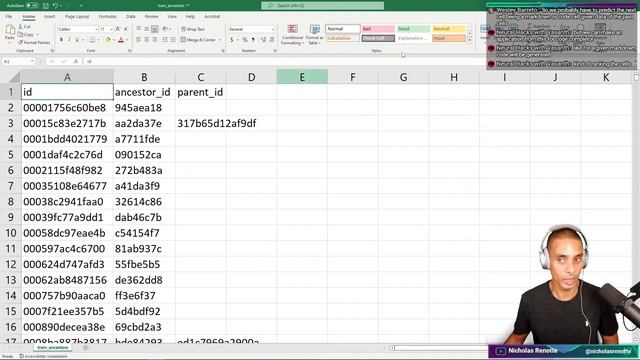Toggle Wrap Text
This screenshot has height=360, width=640.
click(193, 29)
